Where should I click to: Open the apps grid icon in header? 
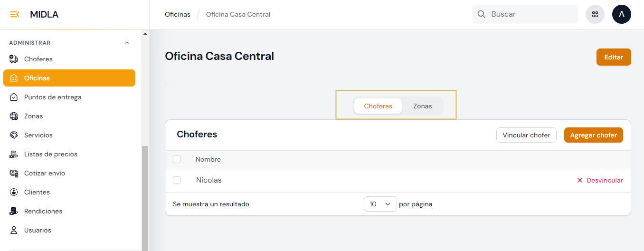click(595, 14)
